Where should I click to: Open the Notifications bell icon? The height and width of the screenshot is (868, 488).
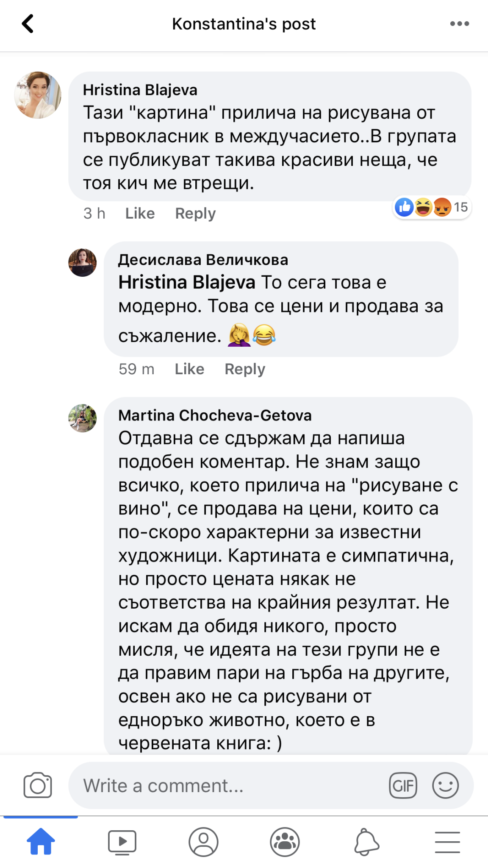pos(366,841)
